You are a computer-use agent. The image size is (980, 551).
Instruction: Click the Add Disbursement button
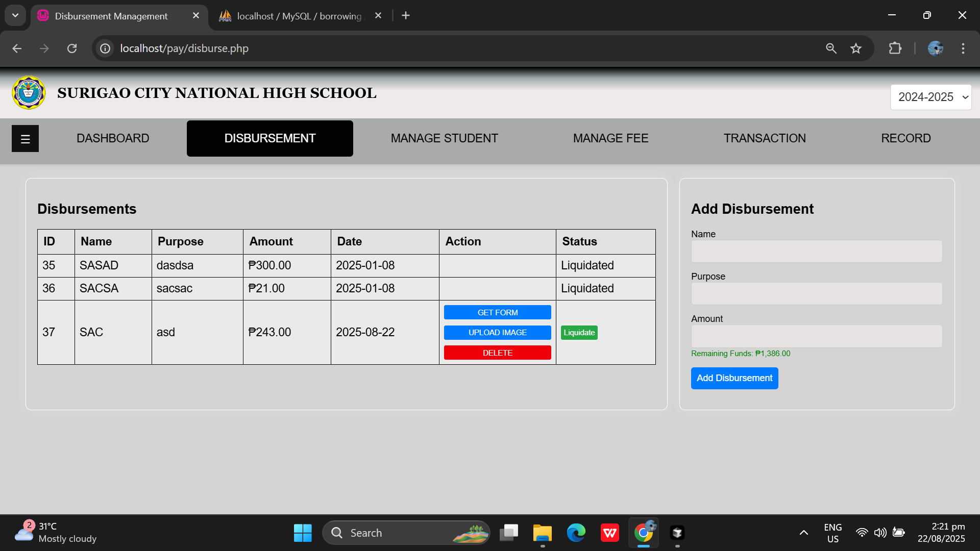coord(734,378)
